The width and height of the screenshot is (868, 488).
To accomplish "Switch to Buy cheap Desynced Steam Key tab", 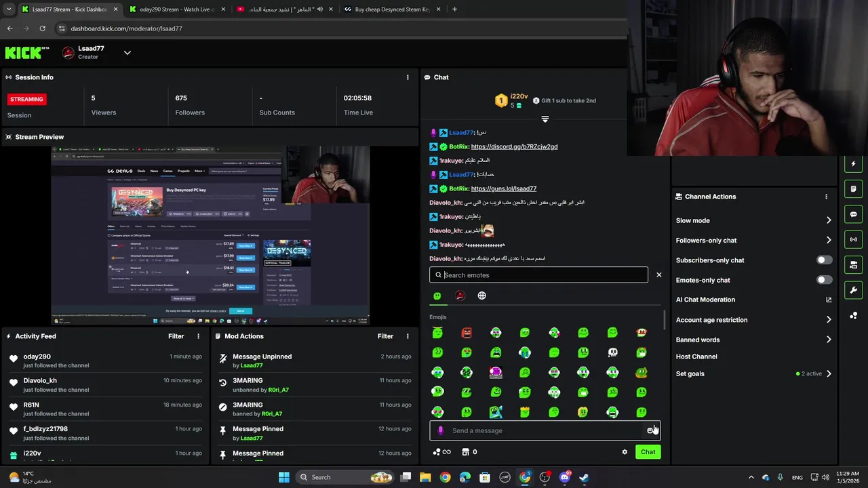I will pos(392,9).
